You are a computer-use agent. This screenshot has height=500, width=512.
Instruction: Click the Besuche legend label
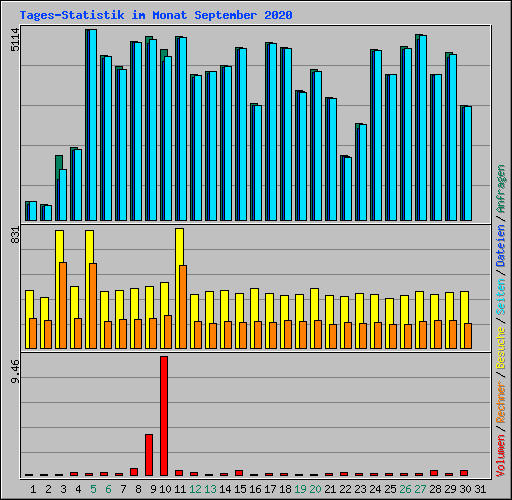click(x=500, y=347)
